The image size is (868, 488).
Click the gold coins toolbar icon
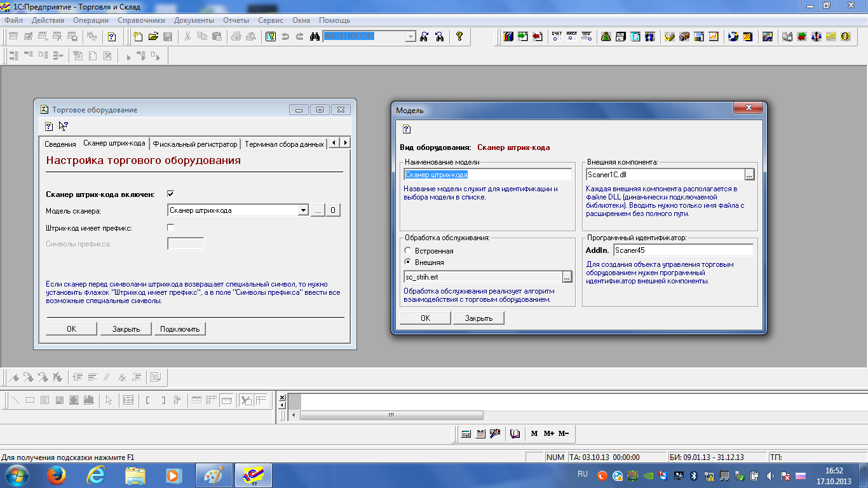[x=831, y=37]
